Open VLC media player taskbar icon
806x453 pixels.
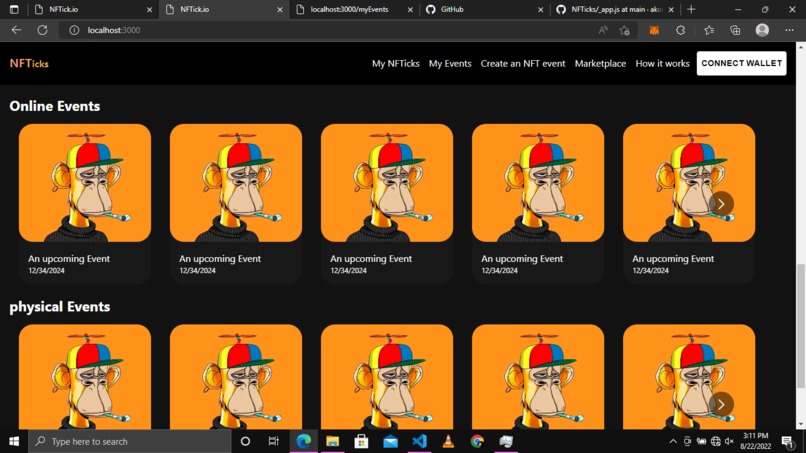click(x=448, y=441)
